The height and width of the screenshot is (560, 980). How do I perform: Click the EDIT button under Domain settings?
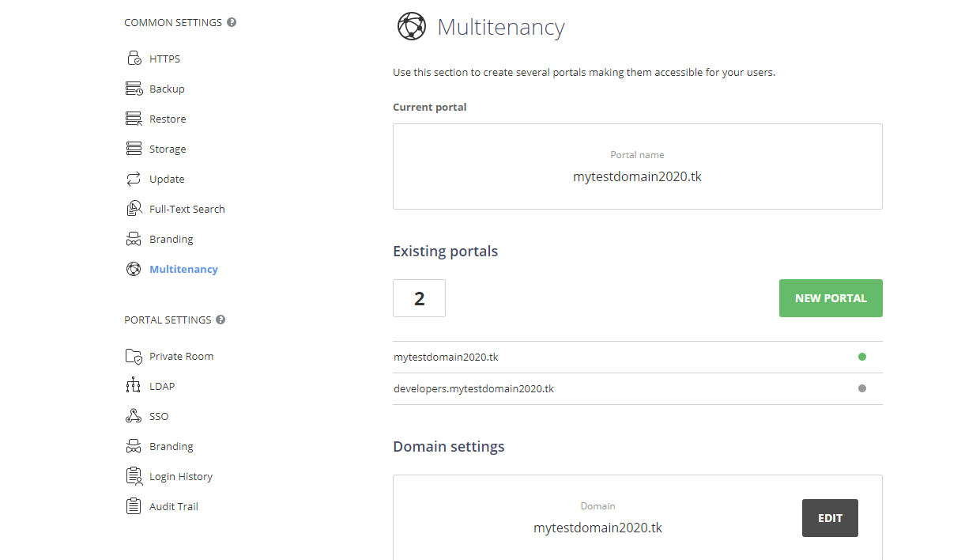click(x=830, y=518)
